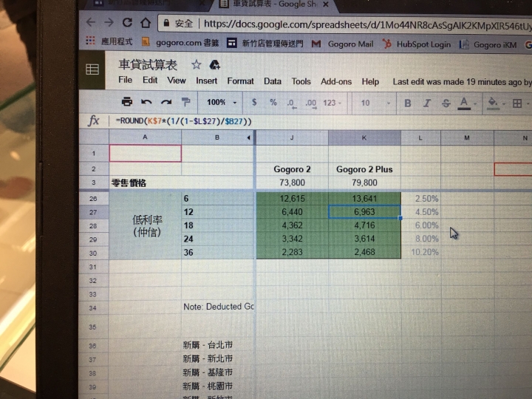Open the borders tool
Viewport: 532px width, 399px height.
[x=517, y=103]
